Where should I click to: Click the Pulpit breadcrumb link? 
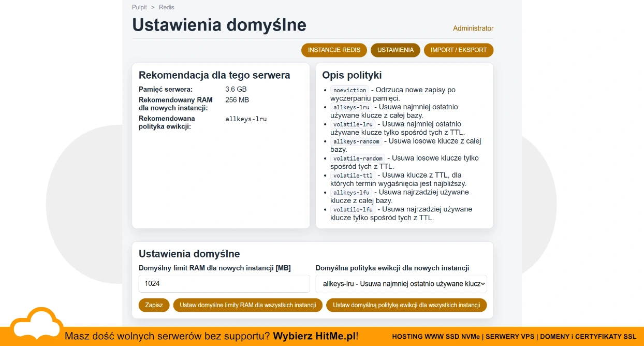(x=139, y=7)
